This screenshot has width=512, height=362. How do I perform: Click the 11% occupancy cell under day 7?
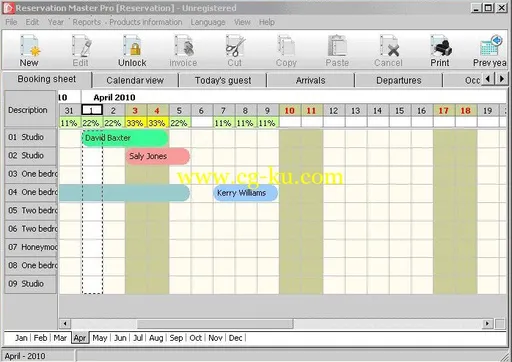(224, 123)
